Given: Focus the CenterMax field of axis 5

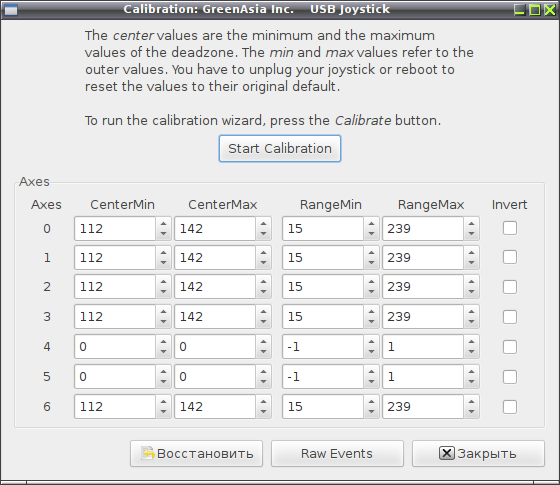Looking at the screenshot, I should (215, 377).
